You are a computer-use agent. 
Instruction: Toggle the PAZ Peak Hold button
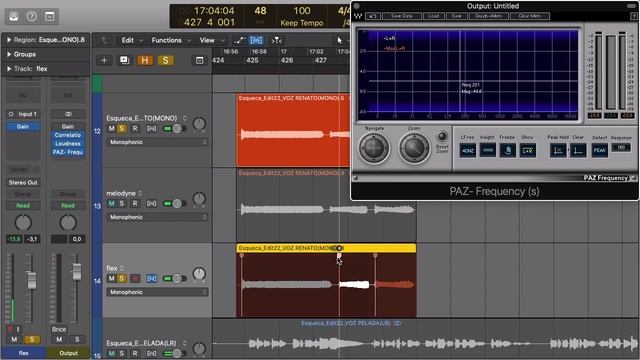click(558, 151)
